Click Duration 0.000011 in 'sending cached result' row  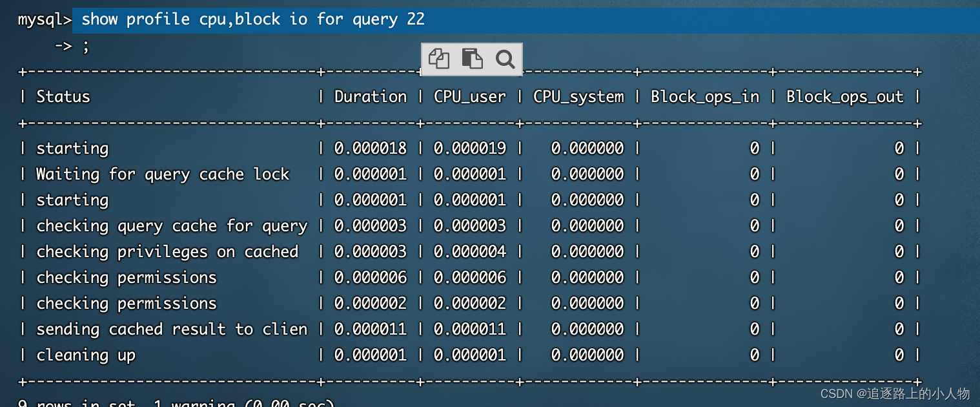[371, 329]
